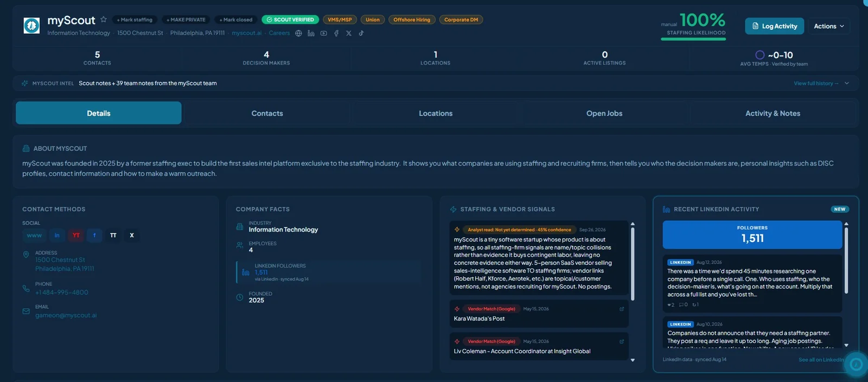This screenshot has width=868, height=382.
Task: Click the address map pin icon
Action: tap(26, 254)
